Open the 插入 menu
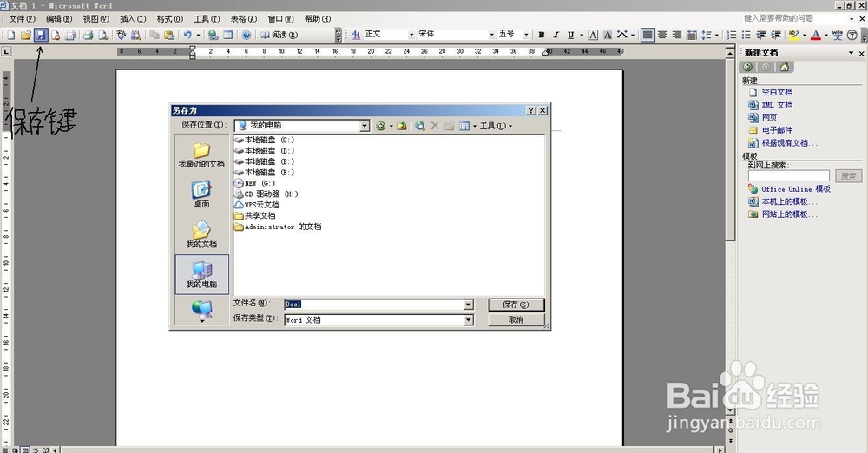This screenshot has height=453, width=868. [x=133, y=19]
